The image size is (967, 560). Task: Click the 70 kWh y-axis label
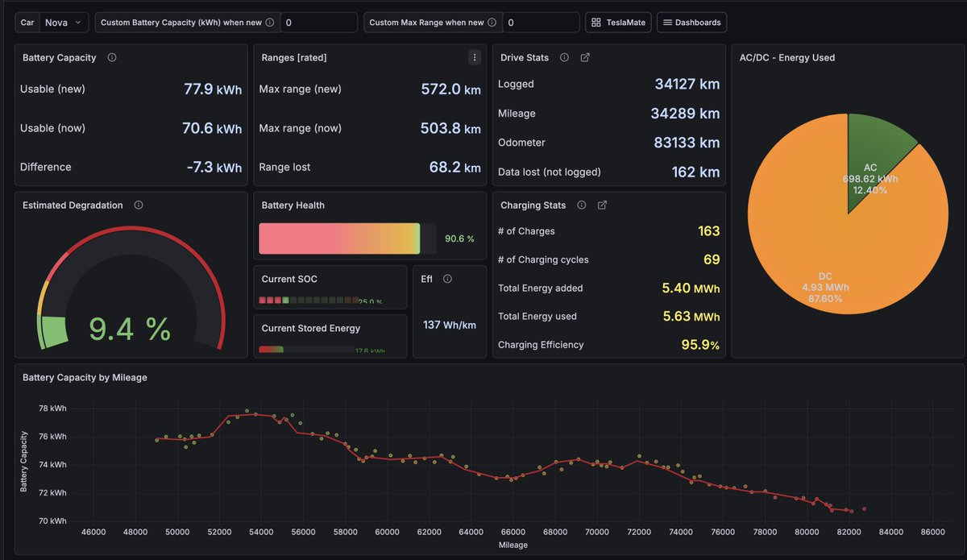(x=52, y=521)
